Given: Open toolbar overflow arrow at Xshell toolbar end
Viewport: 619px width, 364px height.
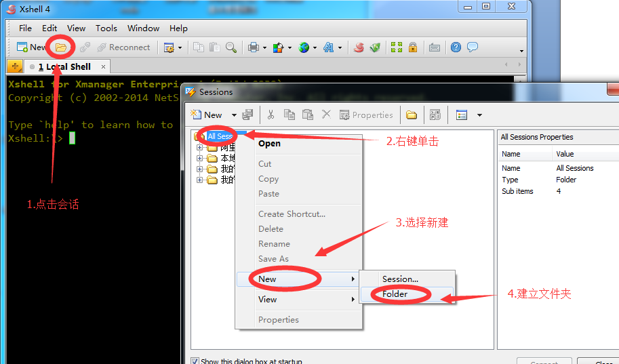Looking at the screenshot, I should 521,51.
